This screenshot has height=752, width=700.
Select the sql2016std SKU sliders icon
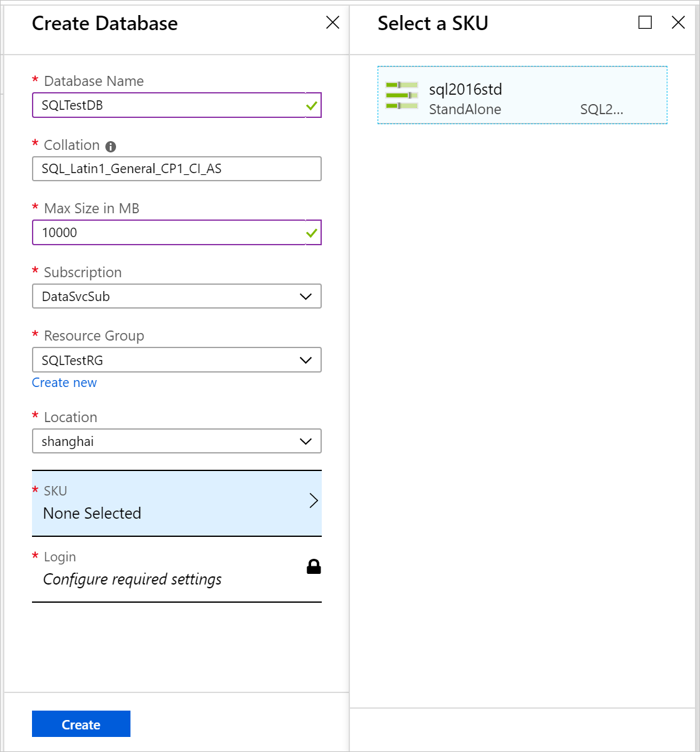pyautogui.click(x=402, y=95)
